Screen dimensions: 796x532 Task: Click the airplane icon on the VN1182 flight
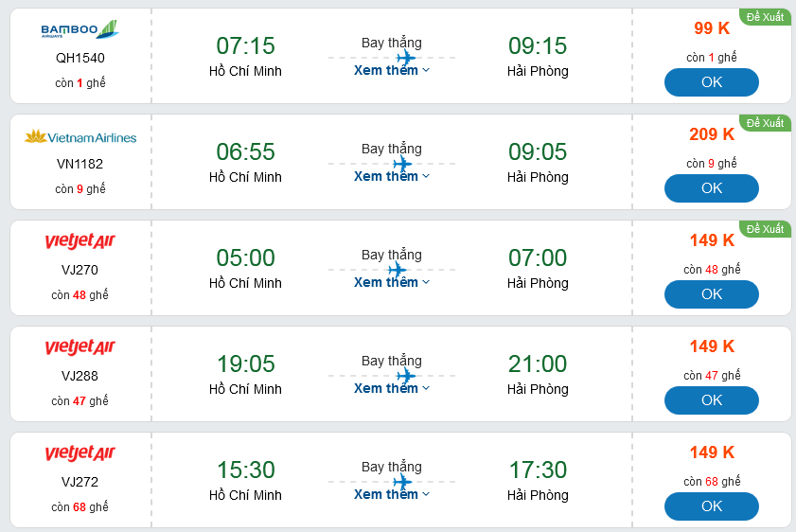point(402,164)
